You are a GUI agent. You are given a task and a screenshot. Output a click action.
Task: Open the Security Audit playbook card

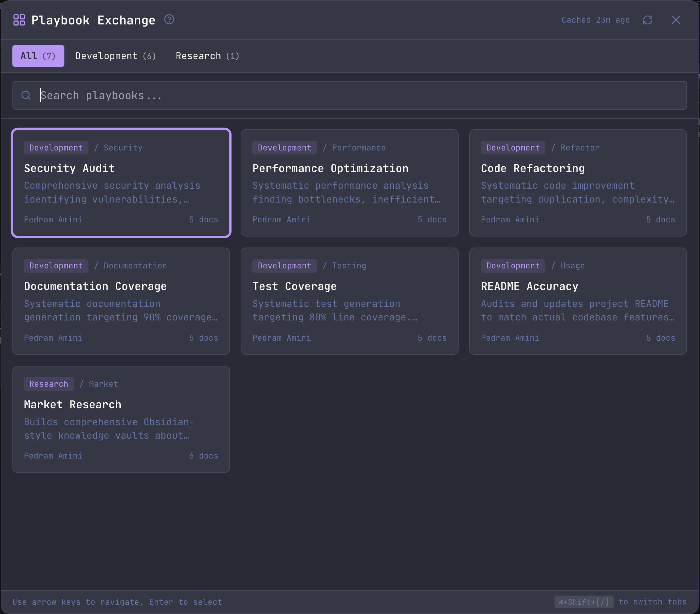tap(121, 183)
